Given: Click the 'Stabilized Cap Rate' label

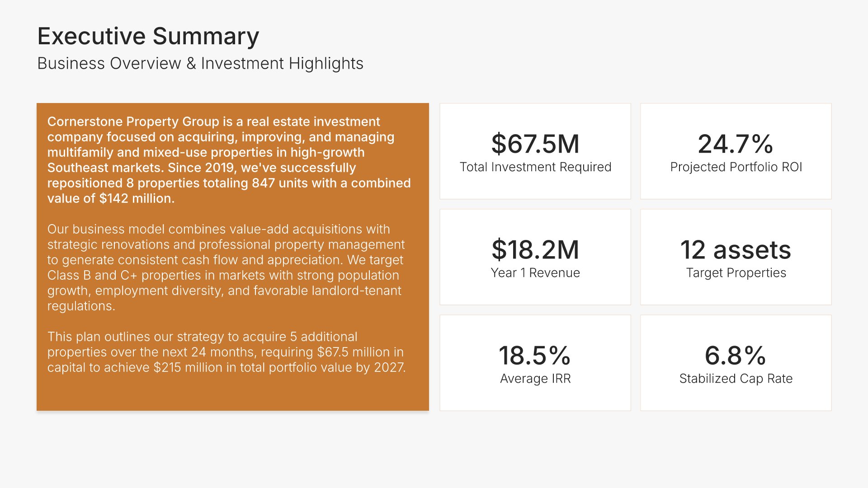Looking at the screenshot, I should [736, 379].
